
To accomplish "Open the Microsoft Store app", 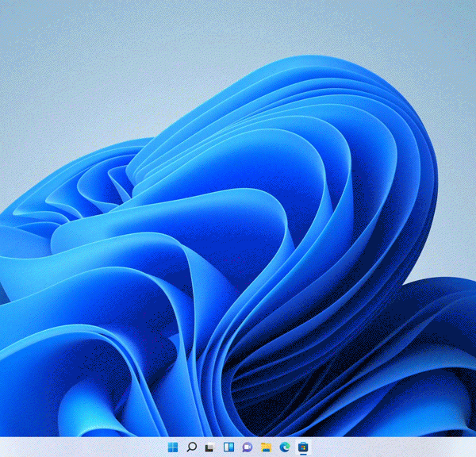I will pos(303,447).
